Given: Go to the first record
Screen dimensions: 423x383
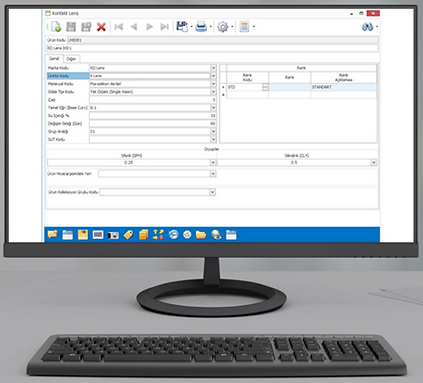Looking at the screenshot, I should point(119,27).
